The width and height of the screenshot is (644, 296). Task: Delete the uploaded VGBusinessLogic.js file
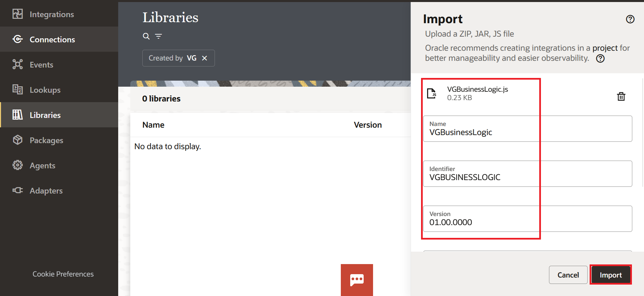[621, 96]
